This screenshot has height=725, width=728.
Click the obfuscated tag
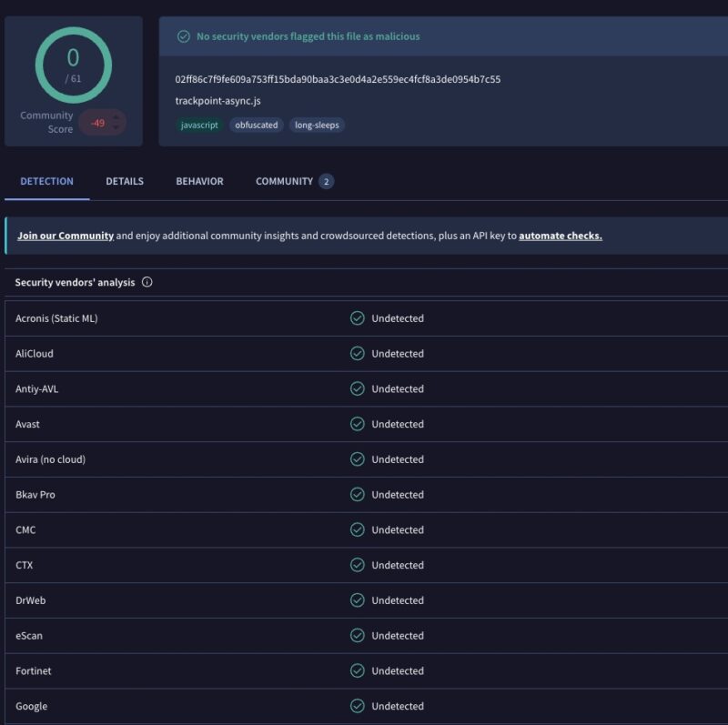click(x=257, y=125)
